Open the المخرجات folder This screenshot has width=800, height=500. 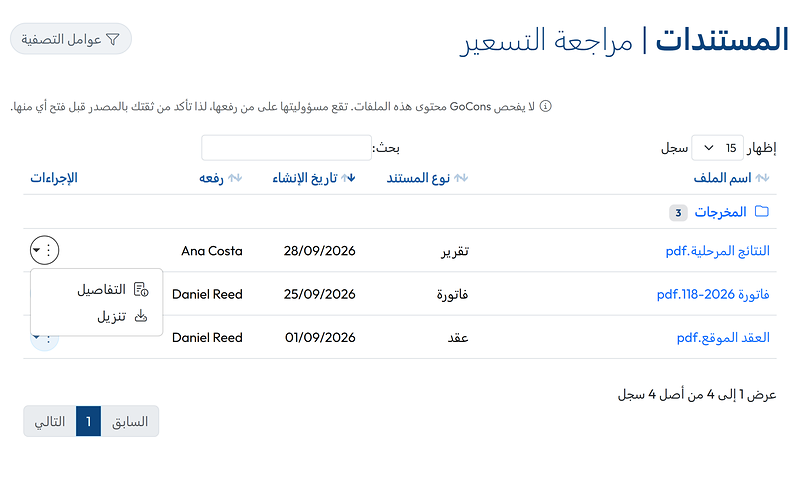point(720,212)
